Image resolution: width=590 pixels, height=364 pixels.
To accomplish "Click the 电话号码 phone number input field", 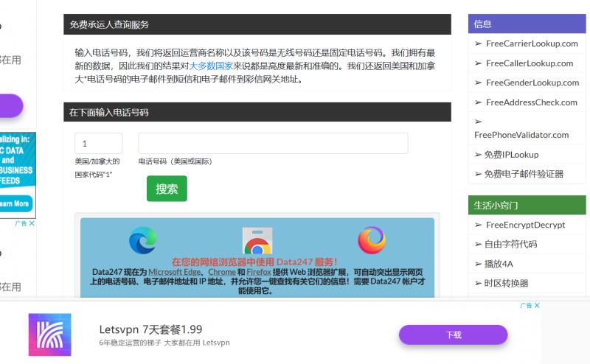I will [x=273, y=143].
